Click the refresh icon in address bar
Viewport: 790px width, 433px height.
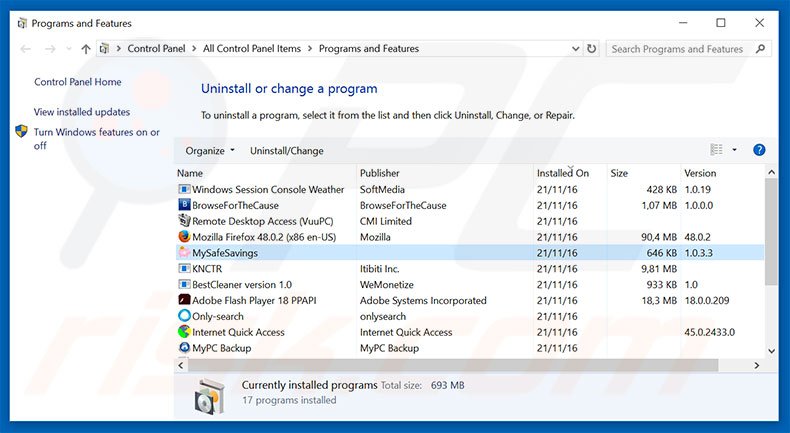click(591, 49)
